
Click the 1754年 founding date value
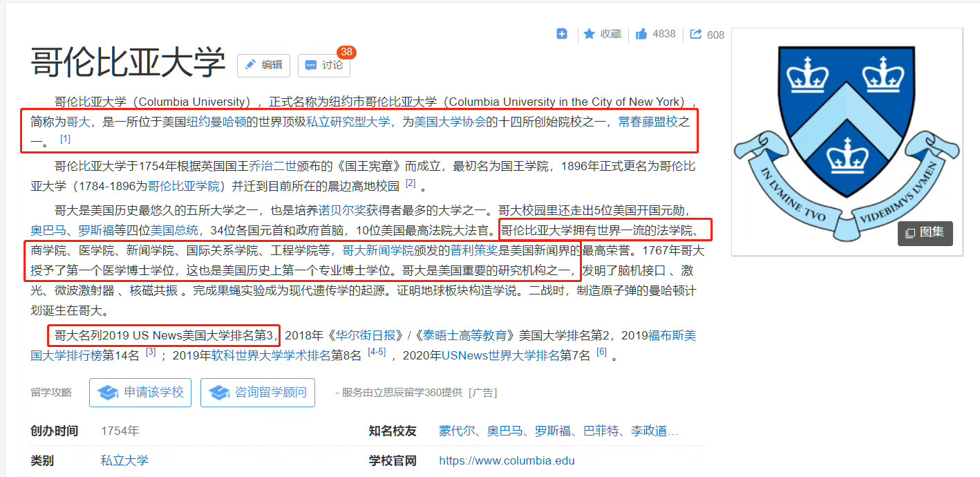point(120,431)
